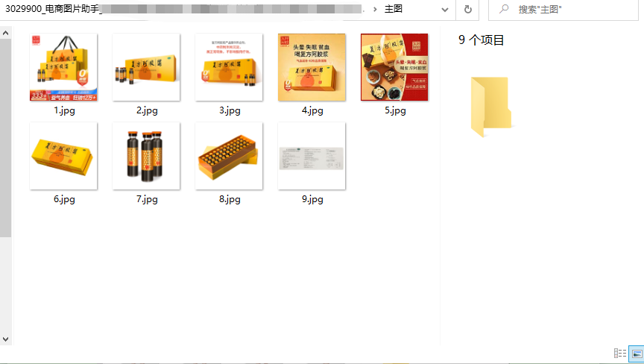
Task: Select the 3.jpg thumbnail image
Action: pyautogui.click(x=229, y=67)
